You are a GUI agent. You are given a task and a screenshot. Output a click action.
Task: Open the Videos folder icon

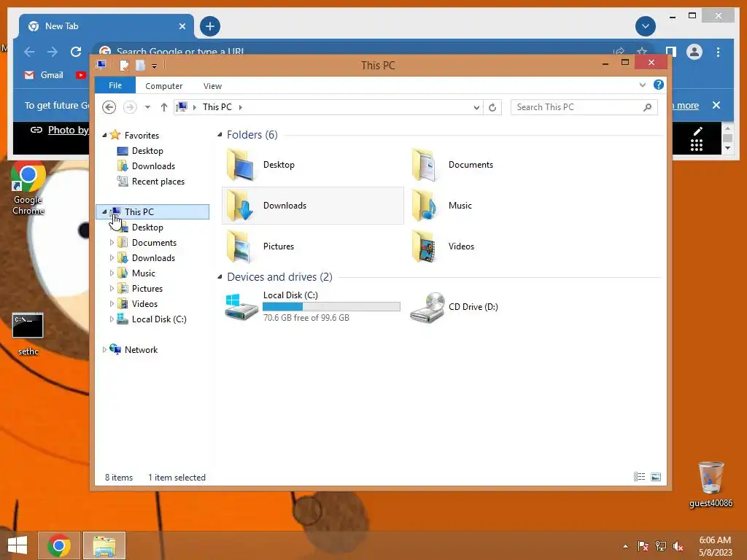coord(424,246)
